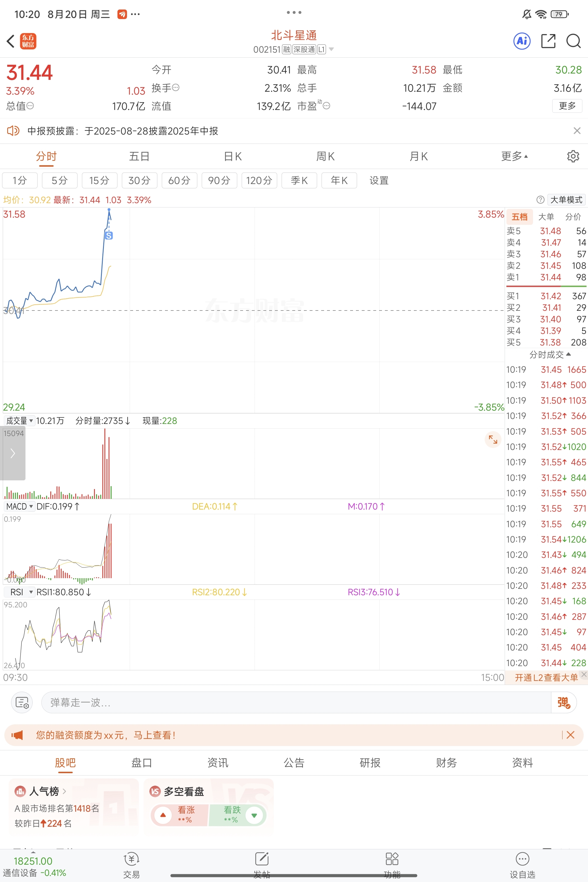Expand the 更多 chart period menu
This screenshot has height=882, width=588.
coord(514,156)
